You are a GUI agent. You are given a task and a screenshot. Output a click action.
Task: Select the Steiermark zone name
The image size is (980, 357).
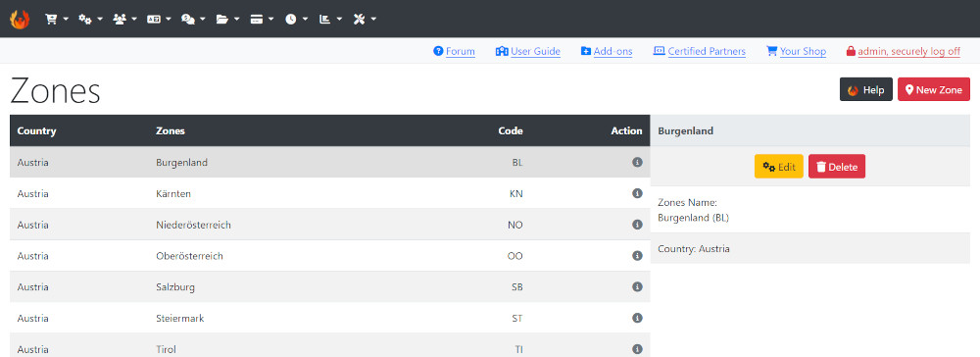click(x=180, y=319)
